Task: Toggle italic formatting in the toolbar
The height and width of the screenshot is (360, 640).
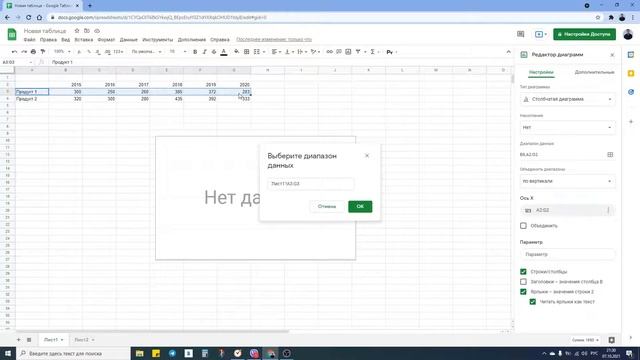Action: pos(204,52)
